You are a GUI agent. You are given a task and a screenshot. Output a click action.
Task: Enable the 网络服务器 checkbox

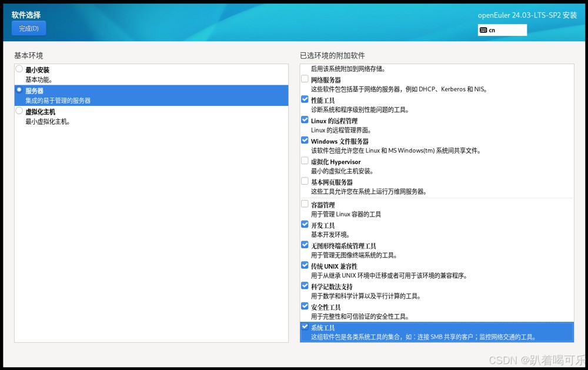305,79
